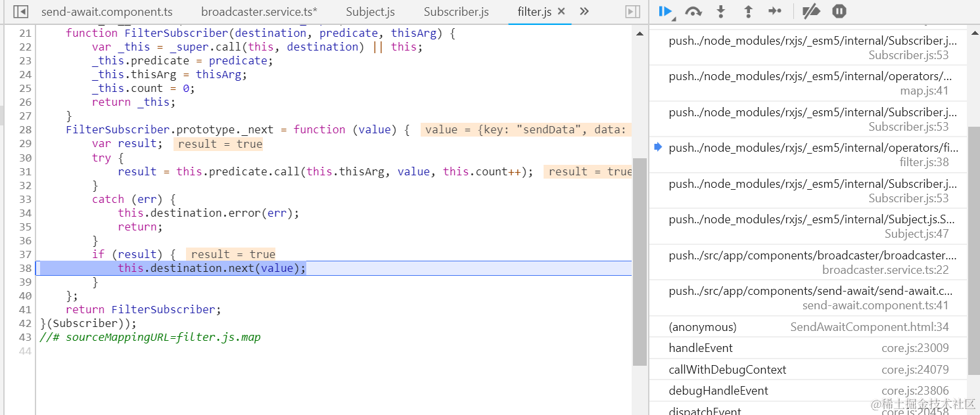The image size is (980, 415).
Task: Set breakpoint on line number 22
Action: click(25, 47)
